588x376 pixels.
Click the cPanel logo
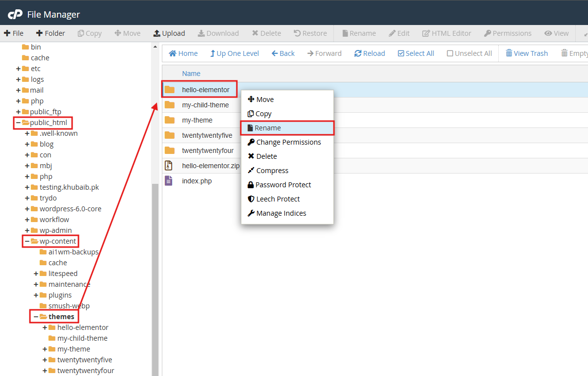pos(15,14)
